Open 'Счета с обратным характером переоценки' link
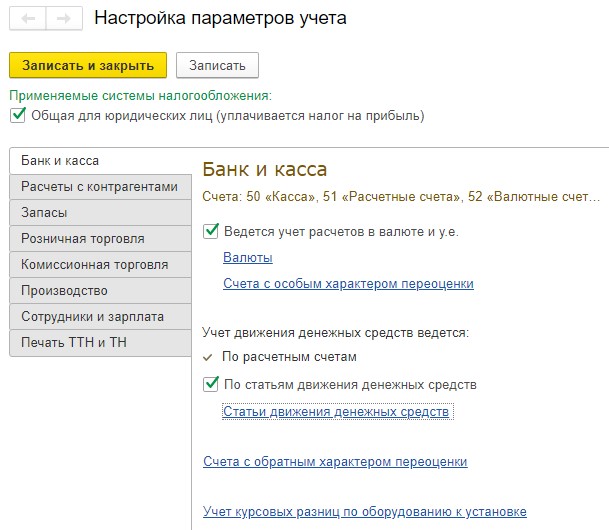Image resolution: width=609 pixels, height=530 pixels. (335, 462)
